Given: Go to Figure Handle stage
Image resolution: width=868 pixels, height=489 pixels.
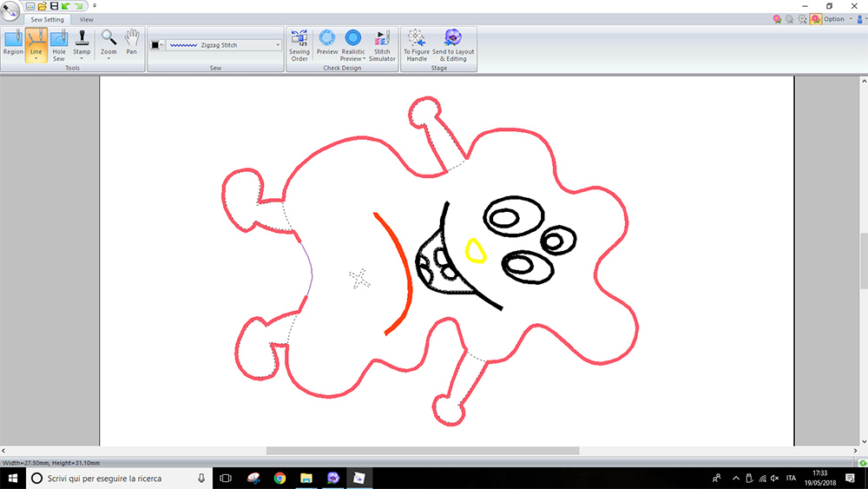Looking at the screenshot, I should (417, 45).
